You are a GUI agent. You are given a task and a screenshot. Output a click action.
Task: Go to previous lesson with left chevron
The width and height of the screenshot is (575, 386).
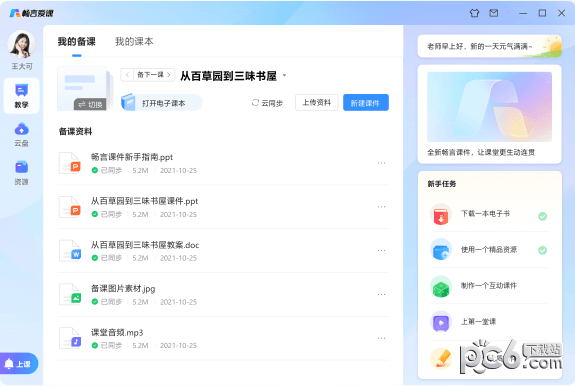[127, 75]
